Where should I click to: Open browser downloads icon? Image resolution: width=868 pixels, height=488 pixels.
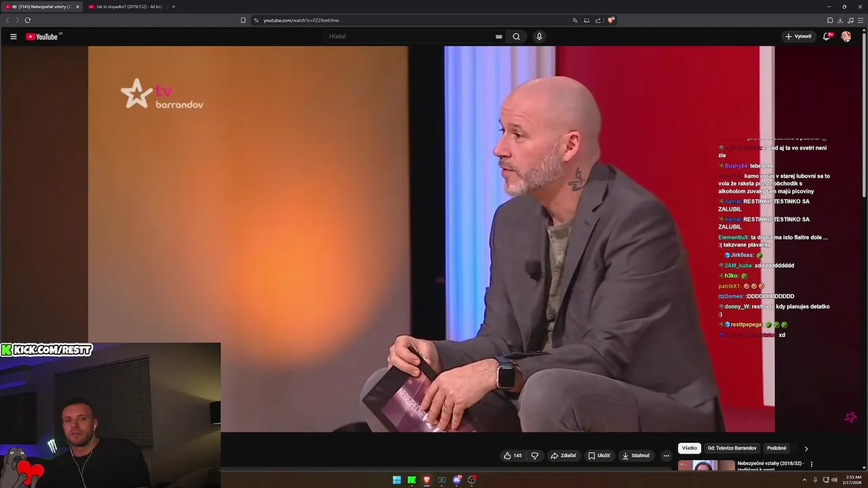click(x=840, y=20)
